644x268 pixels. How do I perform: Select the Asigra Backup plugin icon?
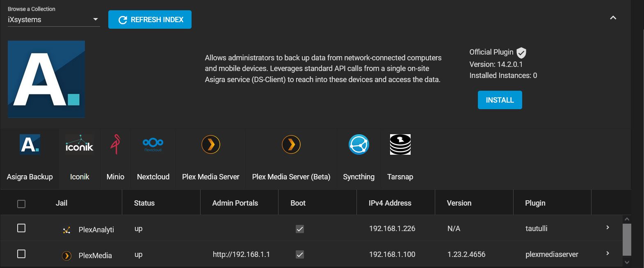[x=30, y=144]
